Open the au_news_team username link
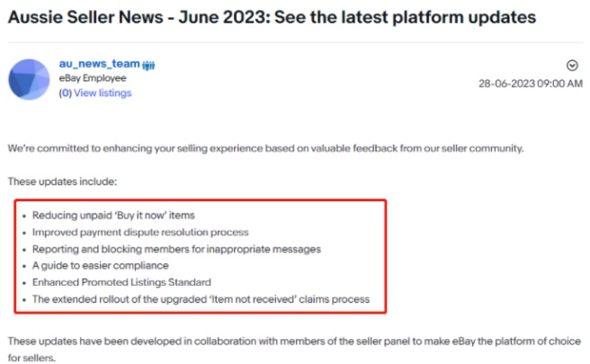 (x=98, y=65)
